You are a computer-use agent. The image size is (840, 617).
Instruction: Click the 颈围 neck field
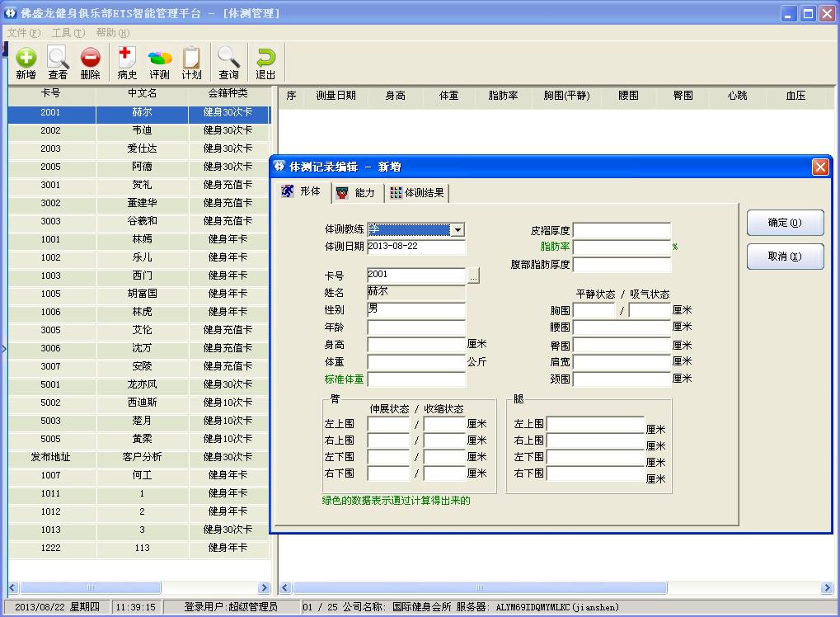pyautogui.click(x=622, y=379)
